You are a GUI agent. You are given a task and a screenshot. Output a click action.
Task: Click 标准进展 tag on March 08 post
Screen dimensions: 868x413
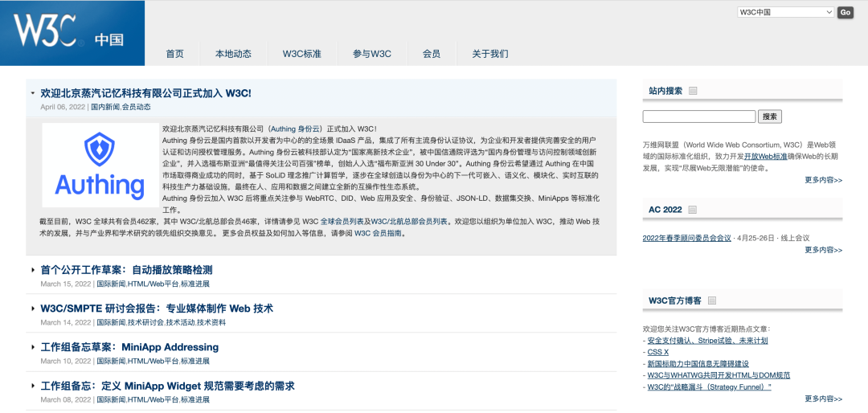(195, 399)
